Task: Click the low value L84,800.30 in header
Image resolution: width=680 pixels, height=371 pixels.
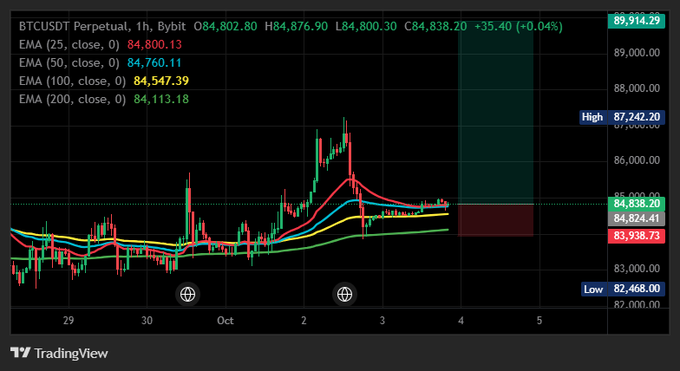Action: [x=366, y=26]
